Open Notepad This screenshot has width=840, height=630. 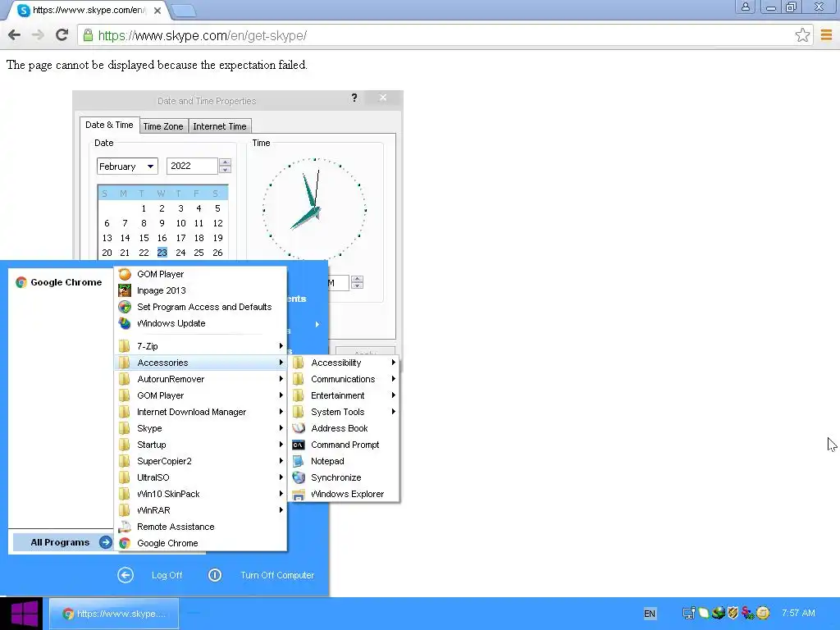click(x=344, y=461)
